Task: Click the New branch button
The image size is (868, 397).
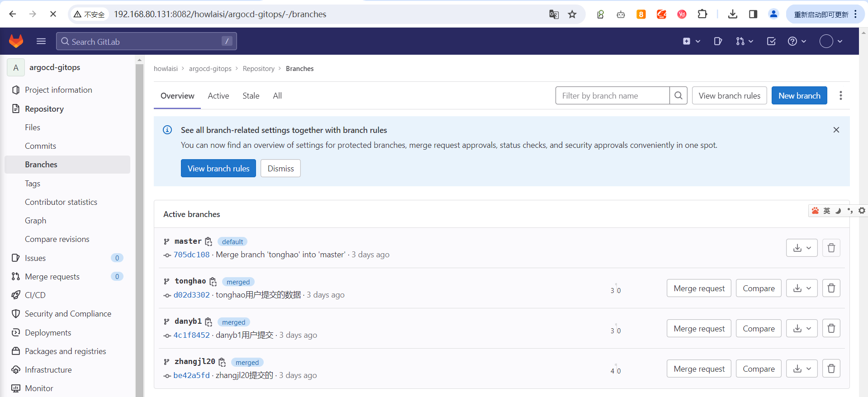Action: pos(799,95)
